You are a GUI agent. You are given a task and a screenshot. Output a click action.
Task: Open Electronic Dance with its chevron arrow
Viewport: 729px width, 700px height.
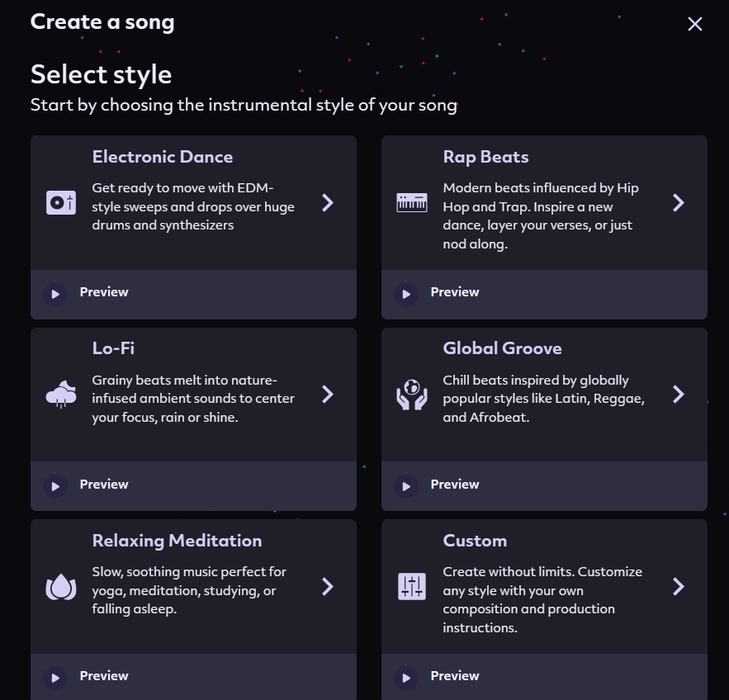point(328,202)
